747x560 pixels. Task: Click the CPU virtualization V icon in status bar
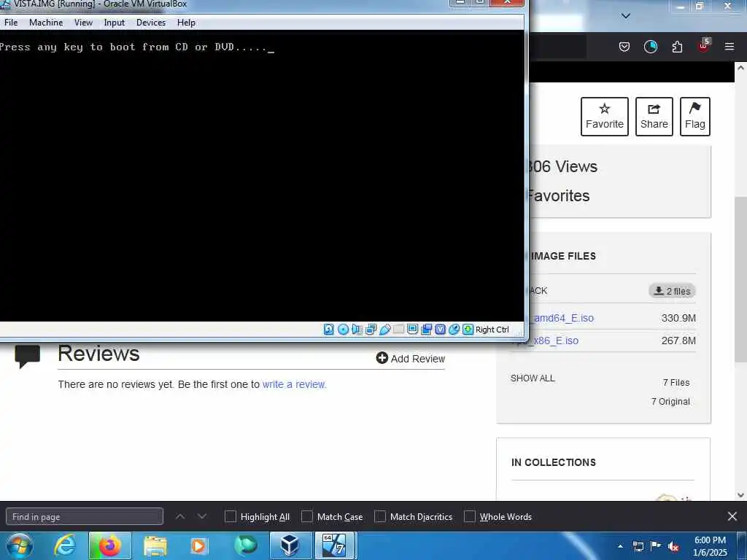pos(440,330)
